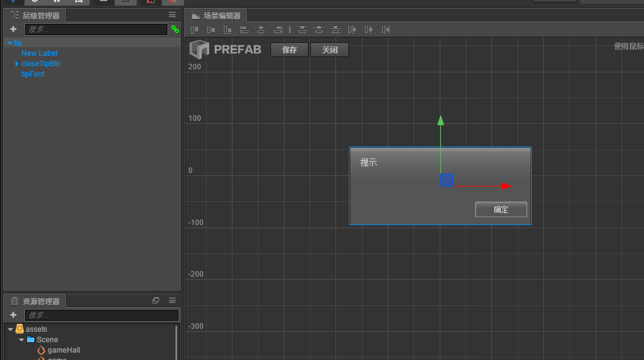Switch to the 场景编辑器 tab

pos(217,15)
